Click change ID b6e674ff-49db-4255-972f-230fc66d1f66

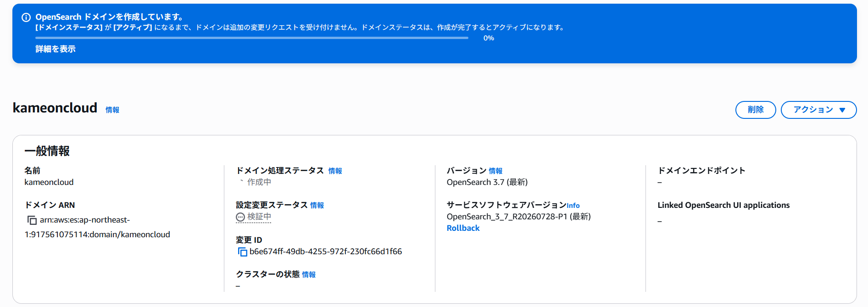(x=326, y=251)
